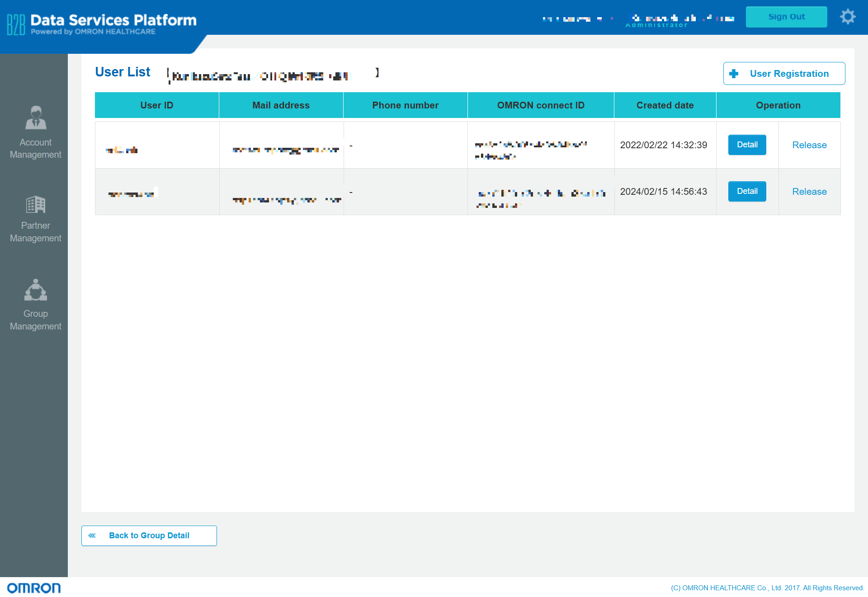Click the plus icon on User Registration
The height and width of the screenshot is (597, 868).
click(x=734, y=74)
